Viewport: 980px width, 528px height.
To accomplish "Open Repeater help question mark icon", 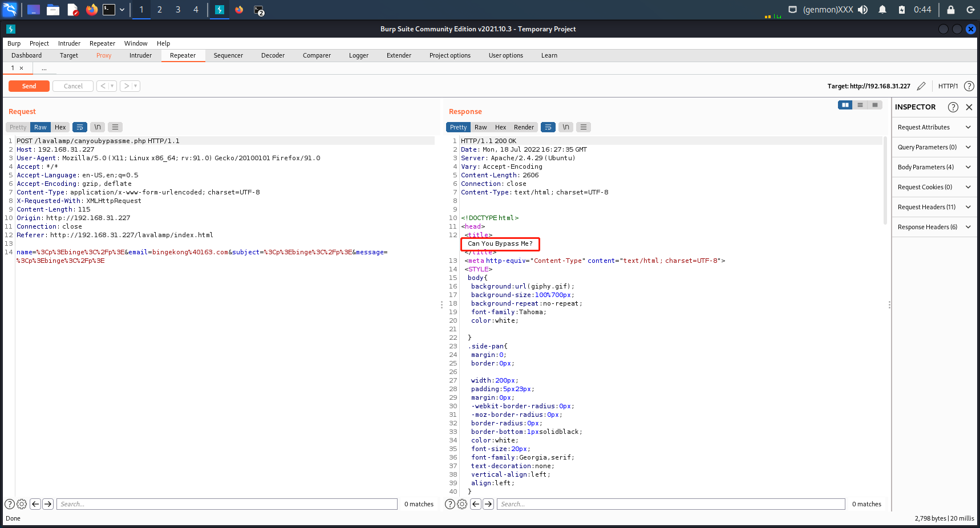I will point(969,86).
